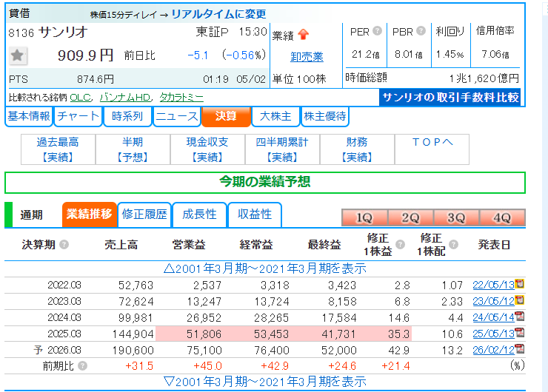Switch to 修正履歴 sub-tab
548x392 pixels.
(x=144, y=214)
